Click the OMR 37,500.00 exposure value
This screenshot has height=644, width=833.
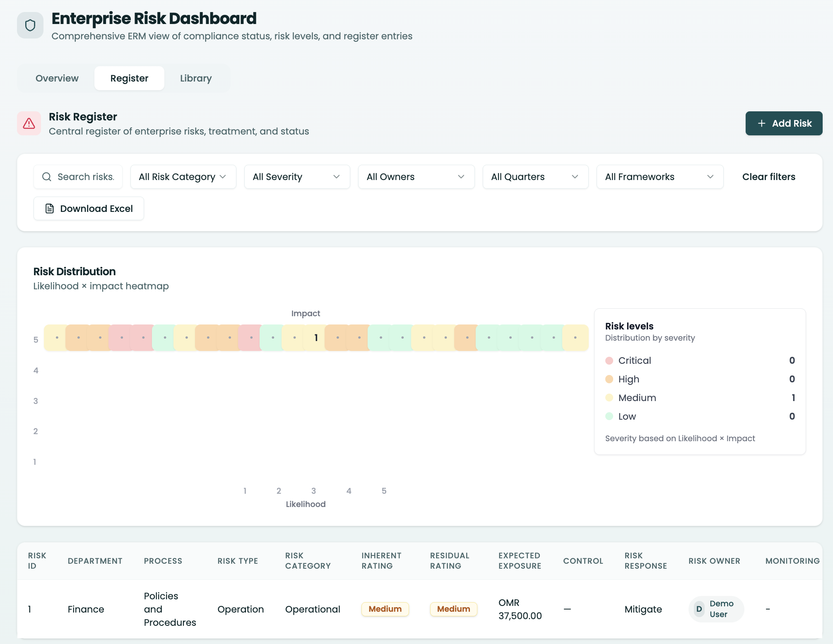tap(520, 609)
